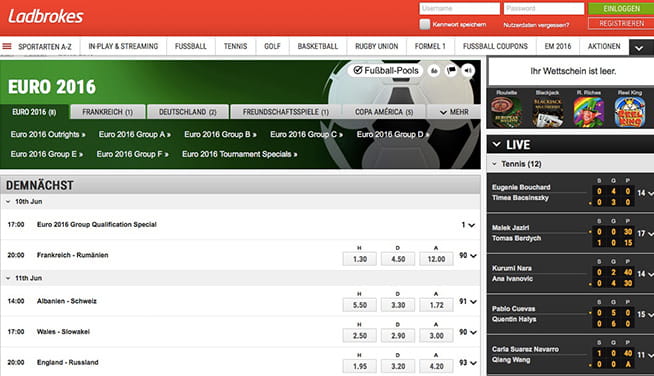Focus the Username input field
The image size is (654, 376).
[x=459, y=8]
